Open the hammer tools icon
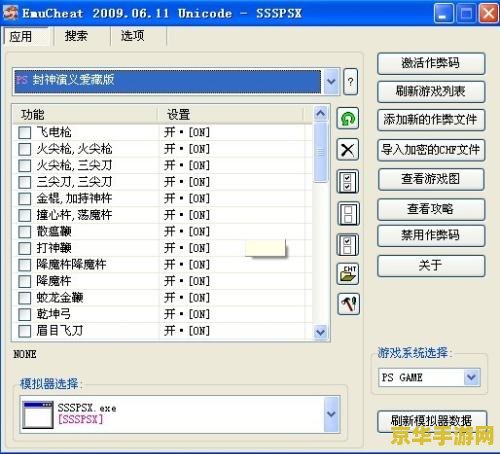The width and height of the screenshot is (500, 454). pos(348,304)
